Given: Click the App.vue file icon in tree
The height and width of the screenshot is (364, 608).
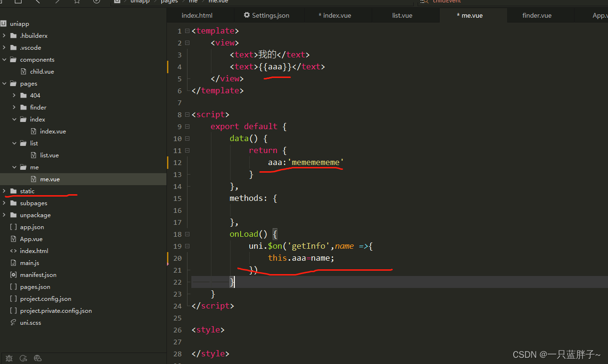Looking at the screenshot, I should click(x=13, y=239).
